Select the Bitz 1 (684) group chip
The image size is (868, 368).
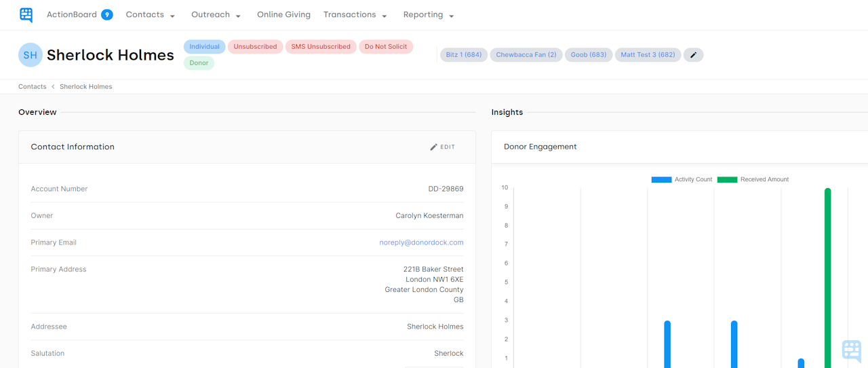(464, 55)
